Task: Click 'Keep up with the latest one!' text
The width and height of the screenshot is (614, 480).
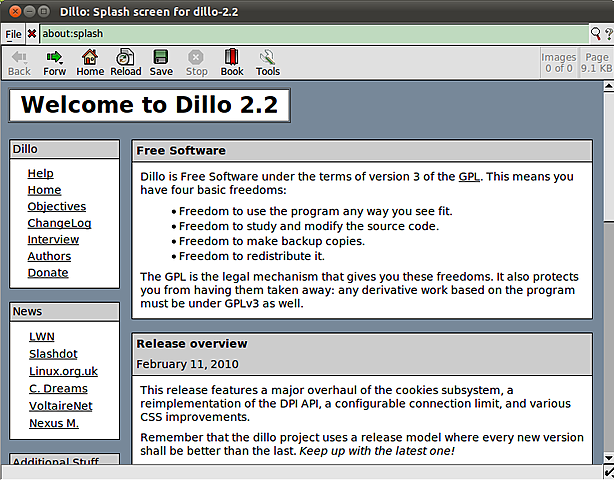Action: (377, 451)
